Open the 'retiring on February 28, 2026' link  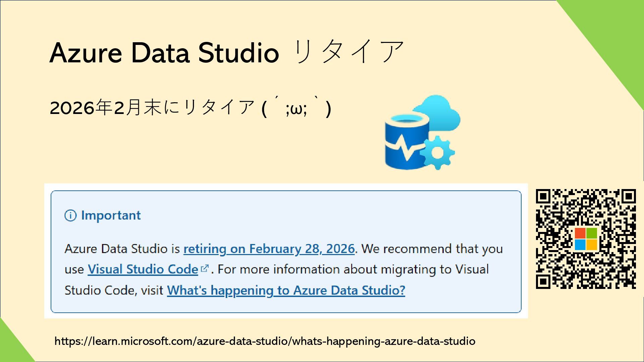269,249
